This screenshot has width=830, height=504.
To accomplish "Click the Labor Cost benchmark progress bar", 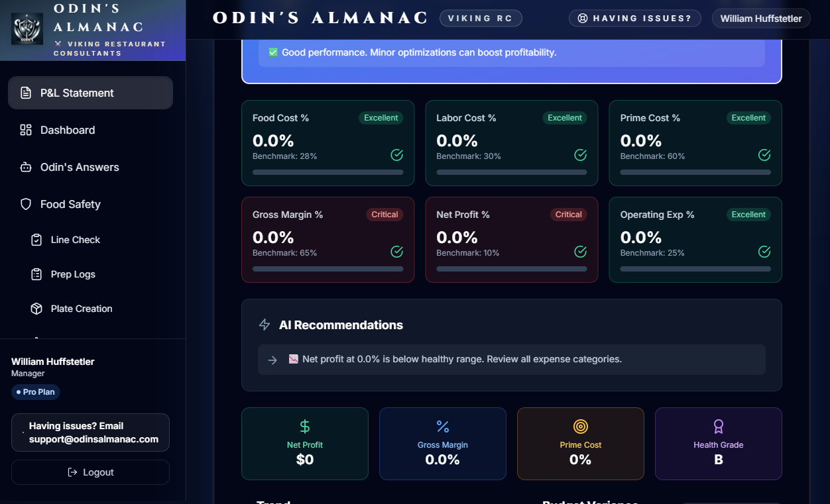I will coord(511,172).
